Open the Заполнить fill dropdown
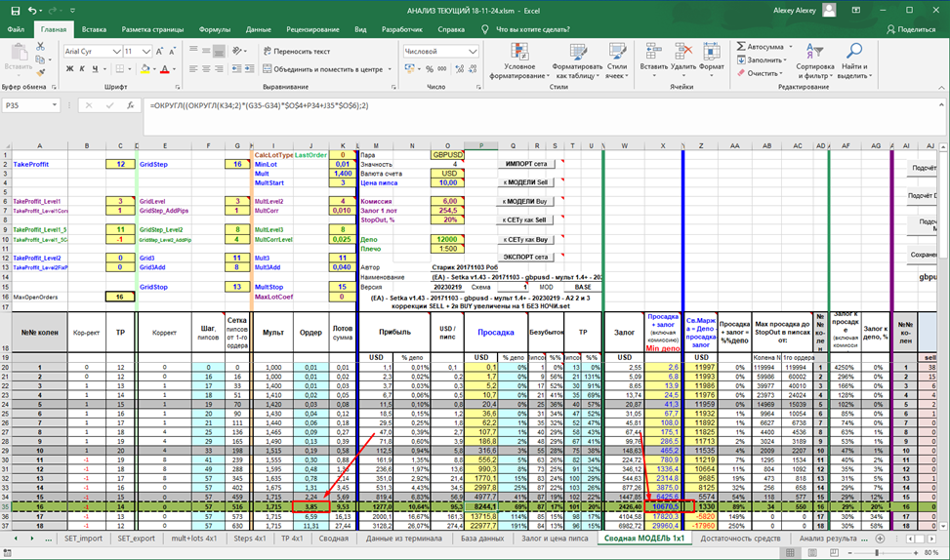The width and height of the screenshot is (950, 560). point(763,60)
